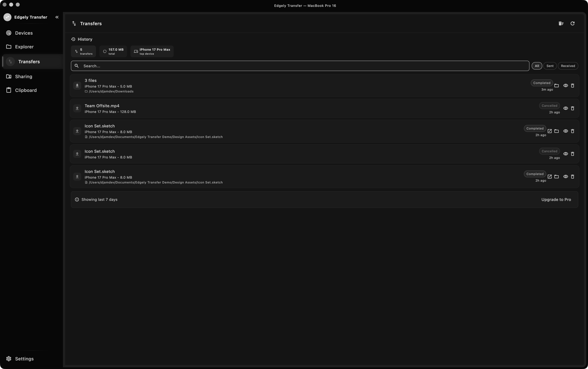
Task: Select the All filter
Action: pos(537,66)
